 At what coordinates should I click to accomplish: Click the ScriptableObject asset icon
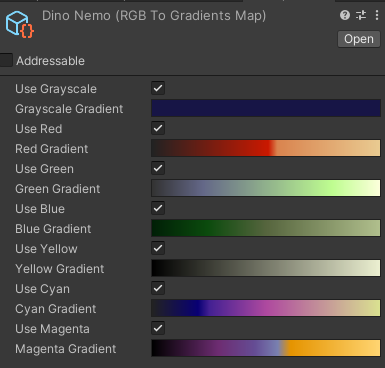point(20,24)
